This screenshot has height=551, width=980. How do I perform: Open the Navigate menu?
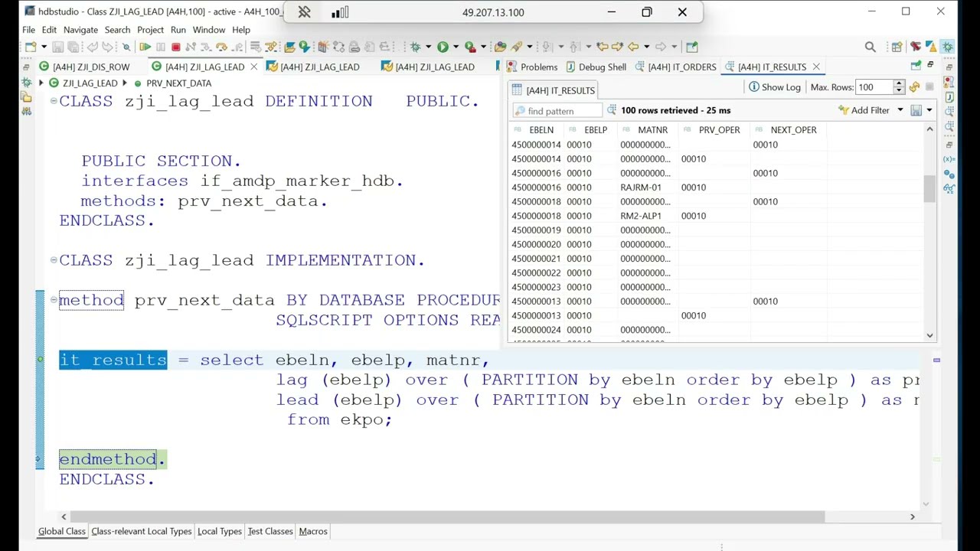[80, 30]
